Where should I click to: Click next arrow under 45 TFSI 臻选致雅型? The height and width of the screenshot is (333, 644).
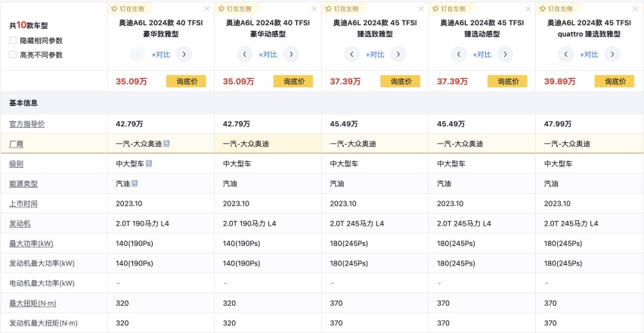[x=398, y=54]
